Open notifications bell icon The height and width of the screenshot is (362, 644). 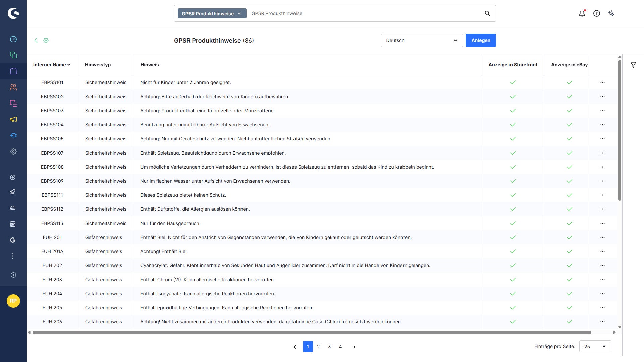point(582,13)
